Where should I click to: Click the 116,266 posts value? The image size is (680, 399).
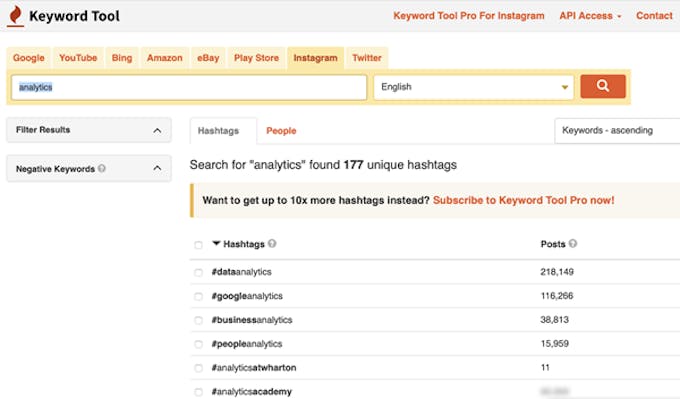coord(557,296)
